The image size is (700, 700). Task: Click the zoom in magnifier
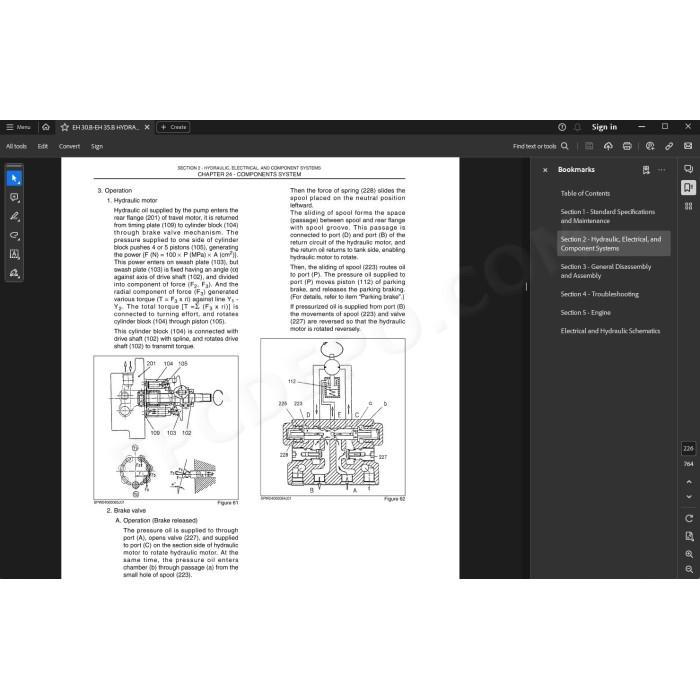[689, 554]
